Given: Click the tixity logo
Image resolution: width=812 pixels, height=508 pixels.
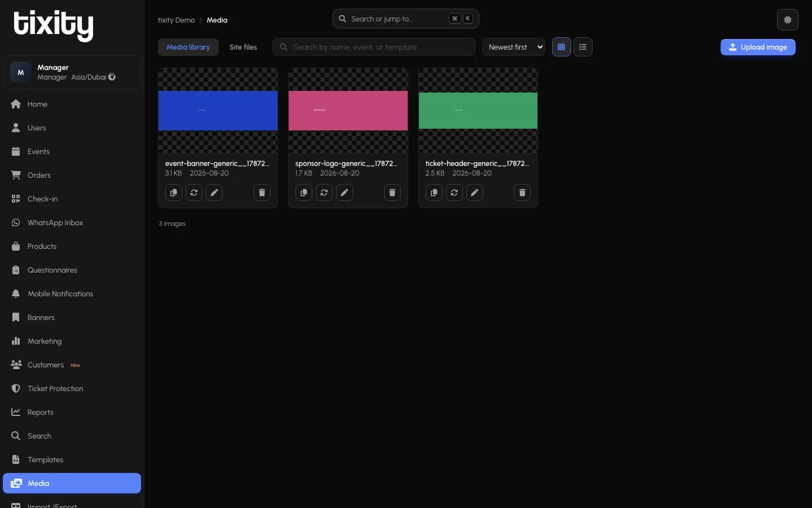Looking at the screenshot, I should pyautogui.click(x=54, y=25).
